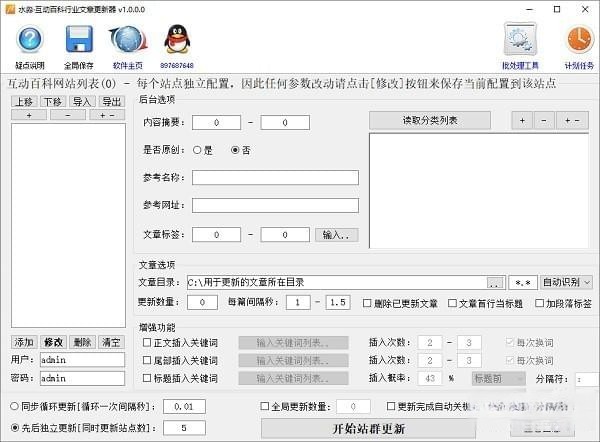Click the .. browse folder button
This screenshot has height=442, width=600.
coord(495,283)
